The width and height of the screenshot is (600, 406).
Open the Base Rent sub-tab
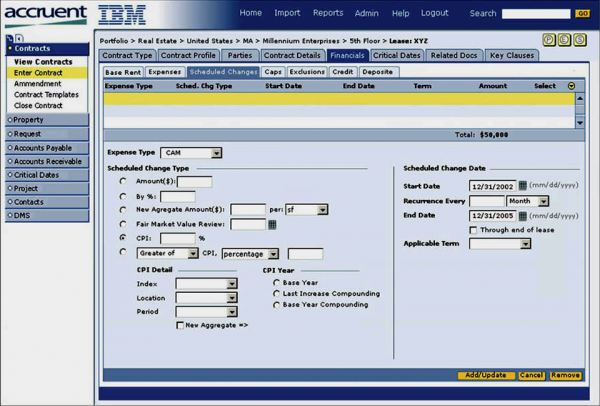(123, 72)
